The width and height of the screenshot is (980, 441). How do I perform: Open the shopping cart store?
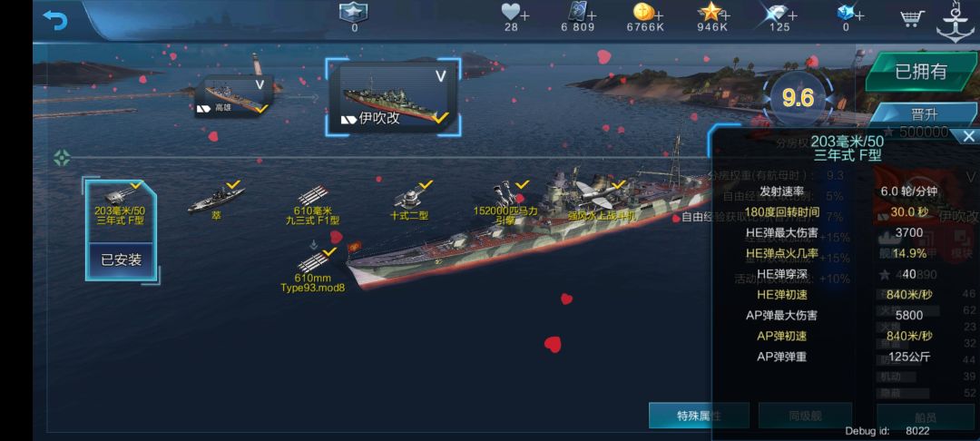(913, 18)
